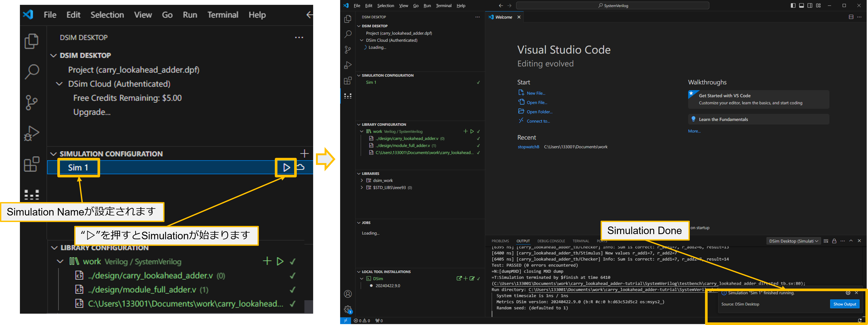868x325 pixels.
Task: Open Run and Debug in the right VS Code window
Action: [348, 65]
